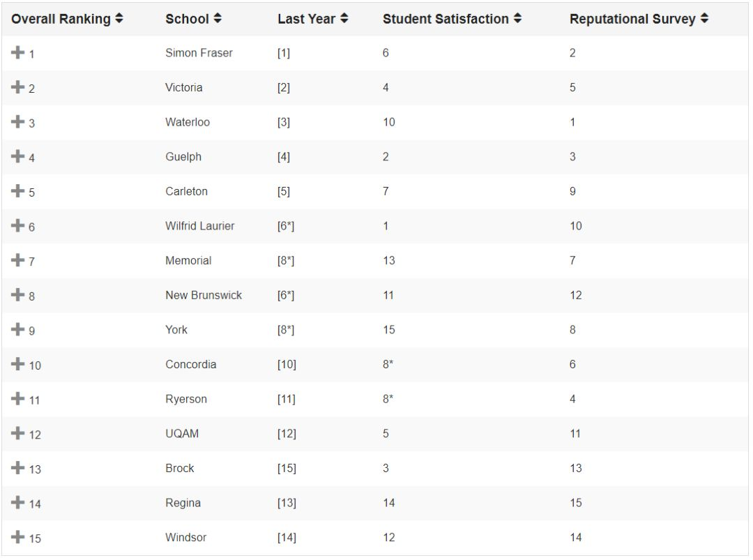The width and height of the screenshot is (753, 560).
Task: Sort by Reputational Survey arrows
Action: 704,20
